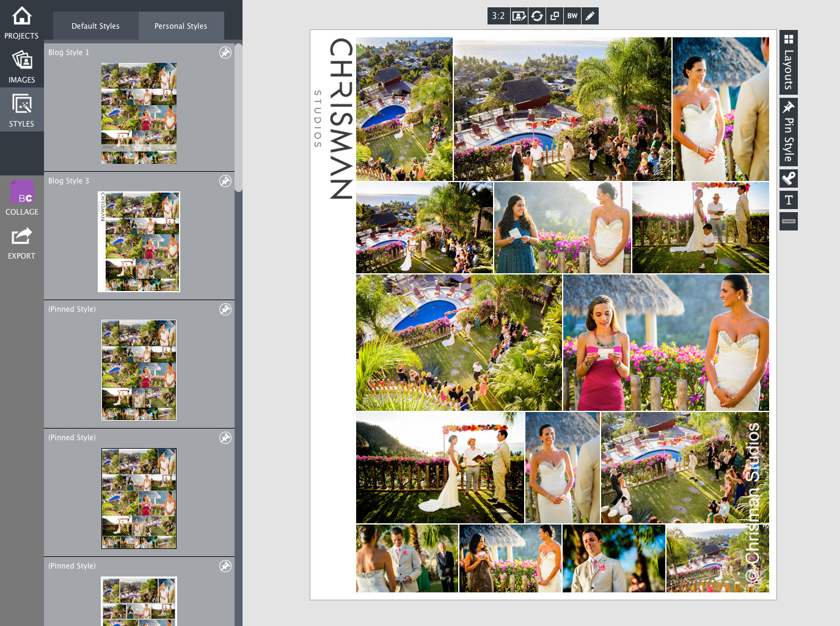Open the Export section
The width and height of the screenshot is (840, 626).
coord(21,242)
